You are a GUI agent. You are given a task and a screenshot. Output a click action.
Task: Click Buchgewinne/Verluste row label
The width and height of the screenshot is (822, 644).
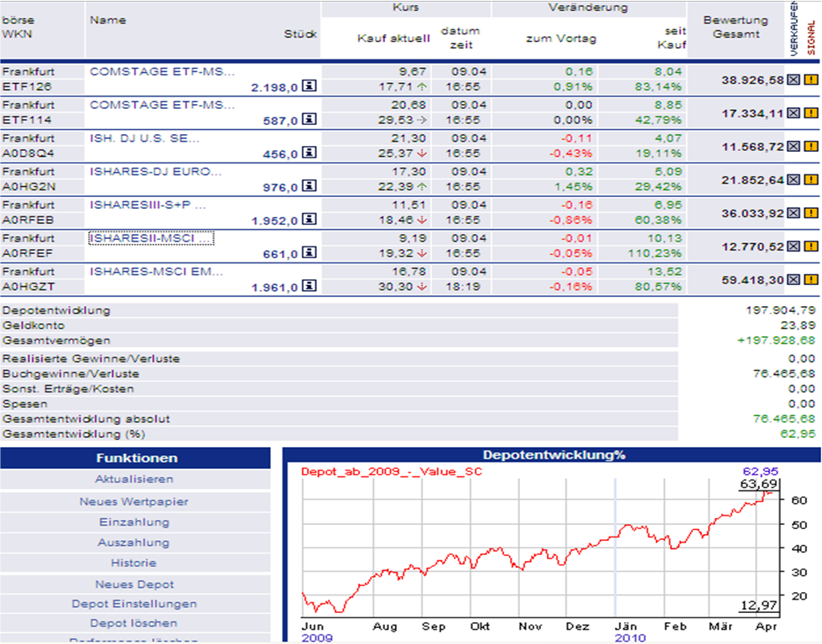coord(70,374)
